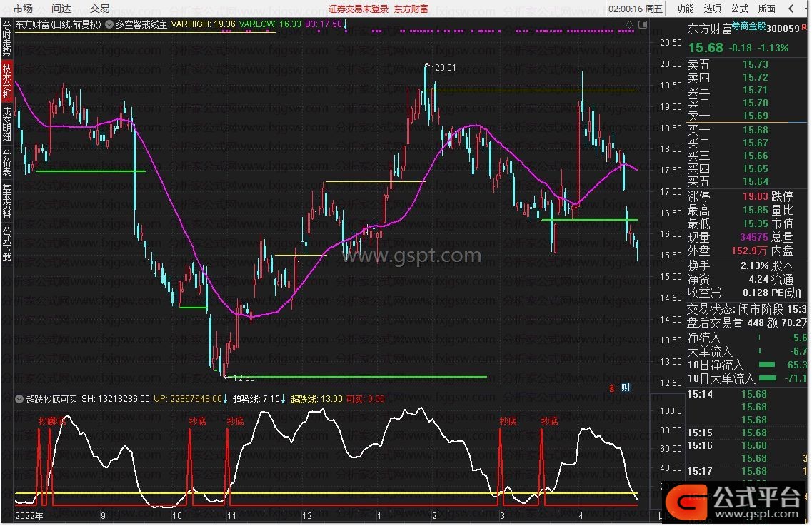The image size is (812, 526).
Task: Click the 多空警戒线主 indicator name
Action: point(141,24)
